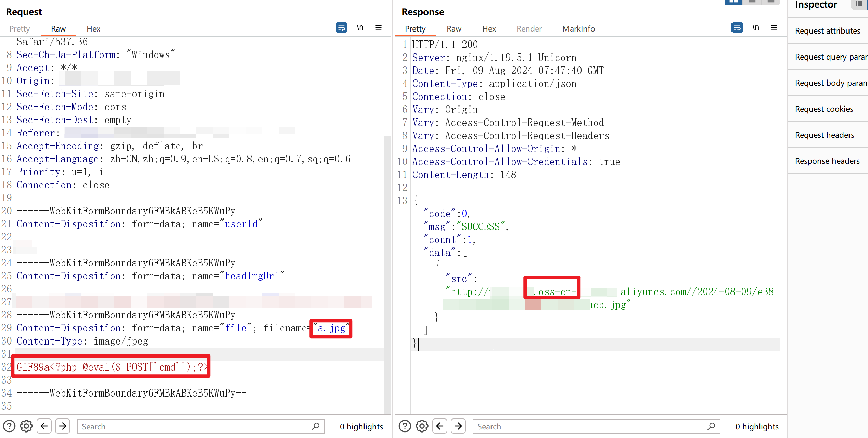Expand Request query parameters in Inspector

pyautogui.click(x=828, y=57)
